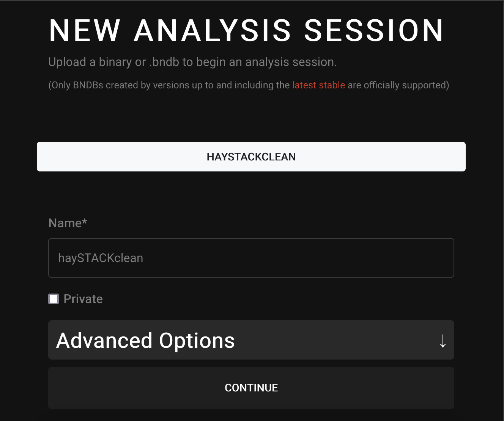Click the HAYSTACKCLEAN file upload button

tap(251, 157)
